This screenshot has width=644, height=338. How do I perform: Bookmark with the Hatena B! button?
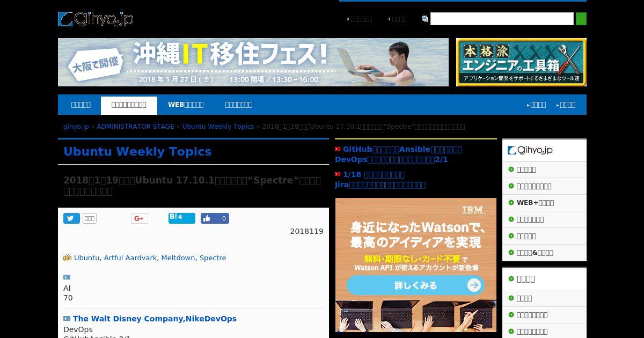[x=182, y=218]
